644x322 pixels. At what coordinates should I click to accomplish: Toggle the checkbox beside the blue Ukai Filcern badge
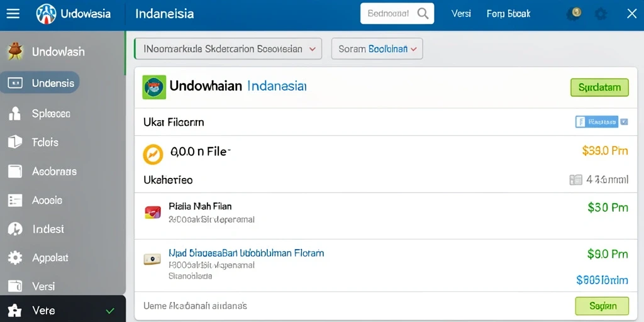click(624, 121)
